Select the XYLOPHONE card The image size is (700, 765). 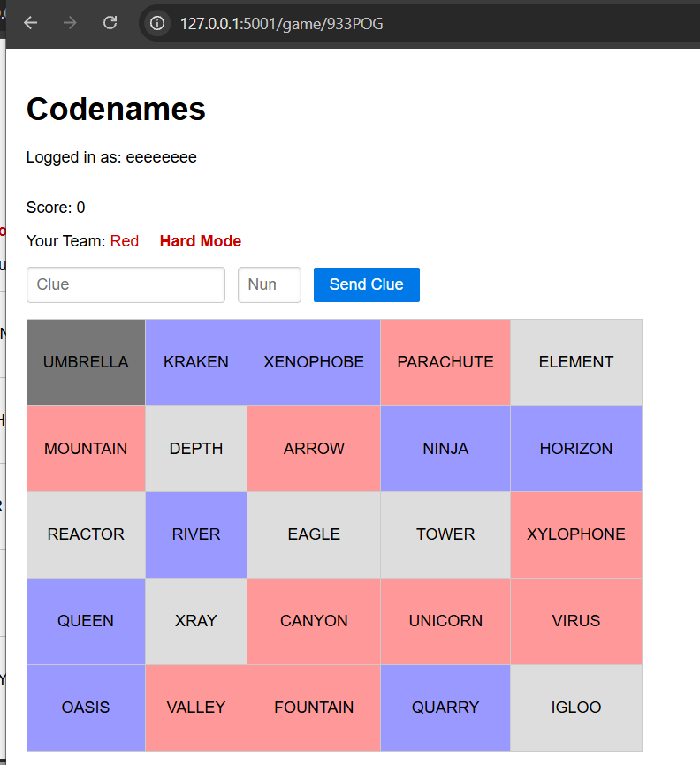[576, 534]
